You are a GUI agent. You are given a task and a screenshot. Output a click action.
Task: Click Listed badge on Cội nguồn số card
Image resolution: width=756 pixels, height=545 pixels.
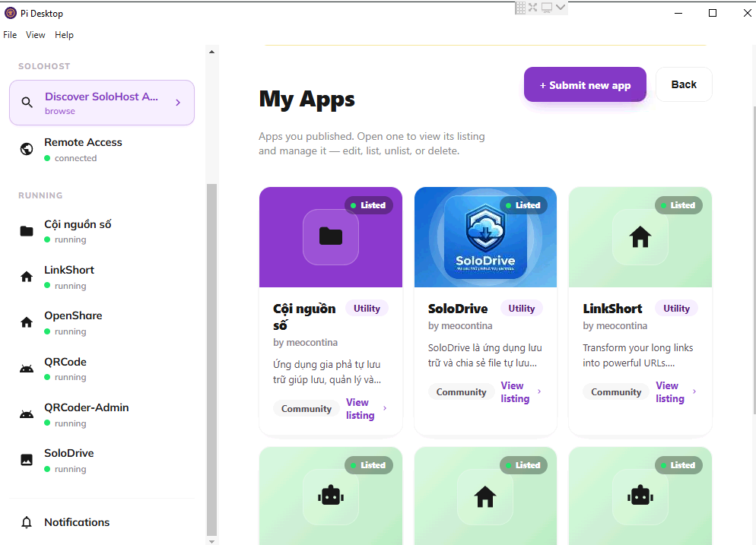click(x=368, y=205)
